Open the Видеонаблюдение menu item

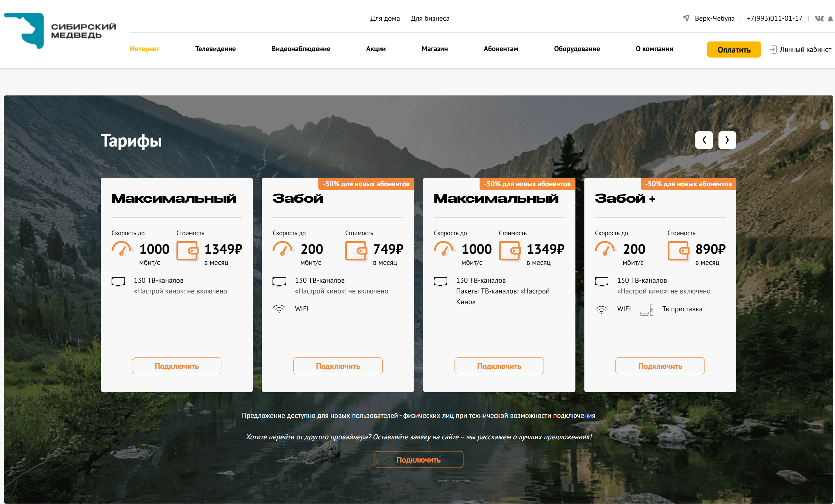pos(301,49)
